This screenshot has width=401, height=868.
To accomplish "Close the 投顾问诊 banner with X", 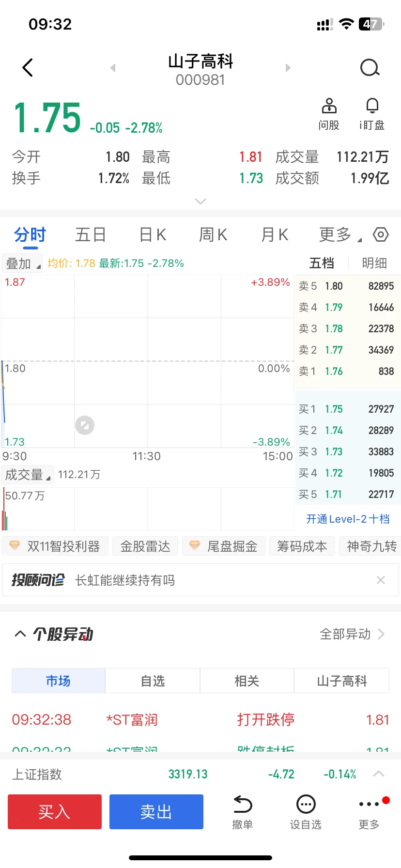I will click(381, 580).
